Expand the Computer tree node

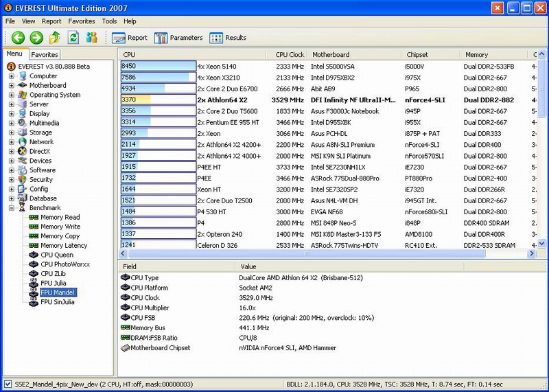(12, 76)
